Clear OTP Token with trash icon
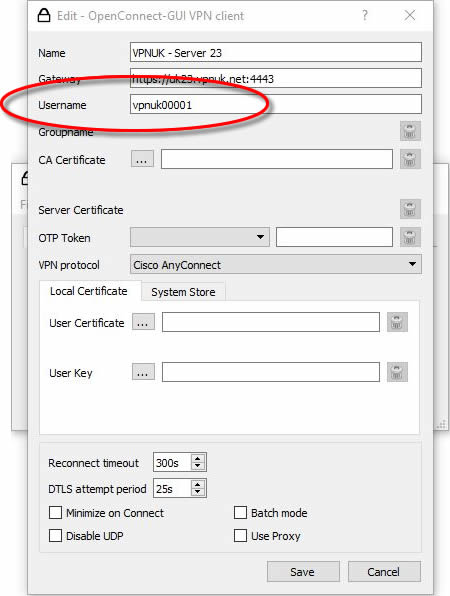 [x=410, y=237]
